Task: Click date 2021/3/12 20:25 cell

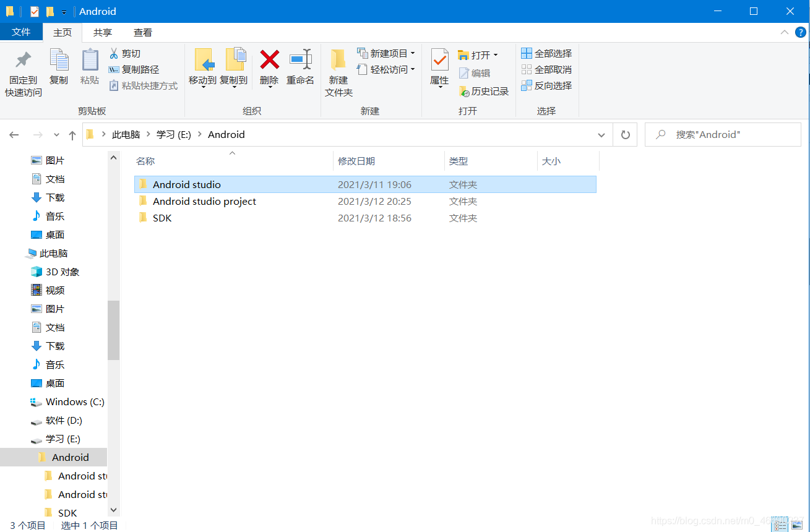Action: [x=374, y=202]
